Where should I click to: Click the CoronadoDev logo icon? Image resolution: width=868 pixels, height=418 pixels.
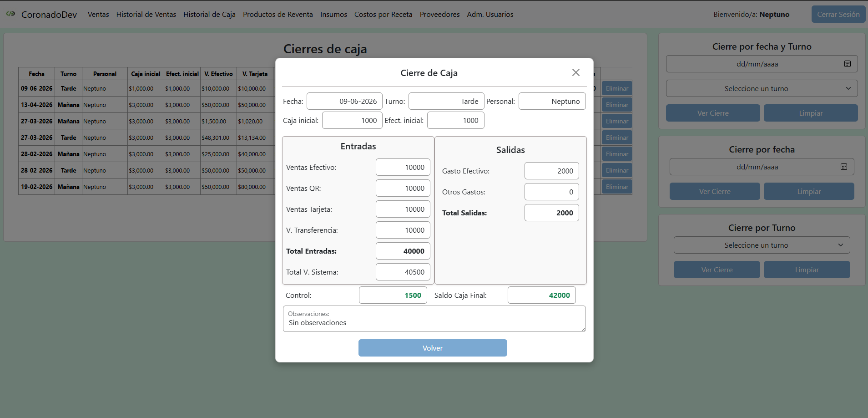pyautogui.click(x=10, y=14)
